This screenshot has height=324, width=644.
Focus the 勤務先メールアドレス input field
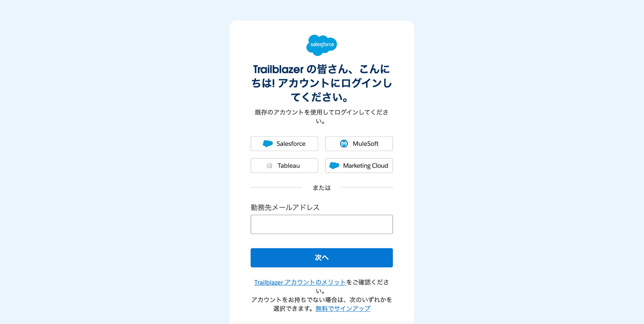(322, 224)
